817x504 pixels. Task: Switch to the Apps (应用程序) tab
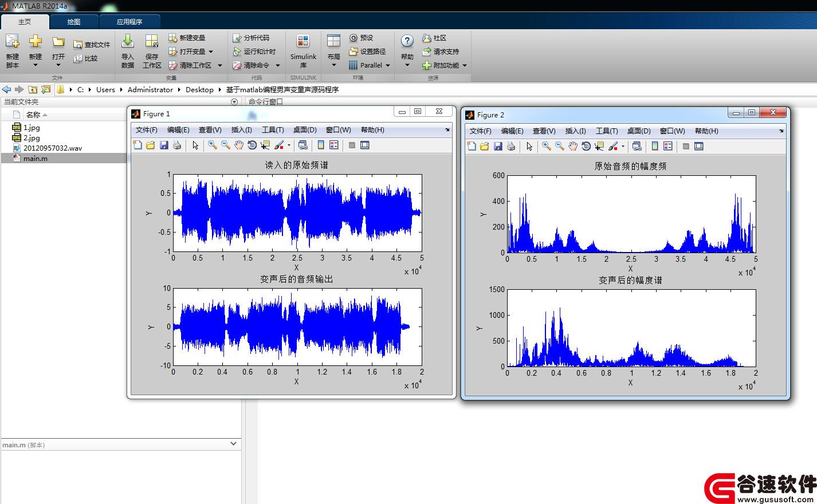coord(129,22)
